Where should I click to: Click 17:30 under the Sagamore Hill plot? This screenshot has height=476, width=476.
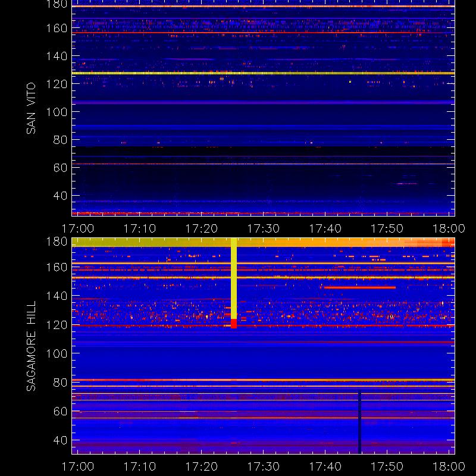(264, 466)
